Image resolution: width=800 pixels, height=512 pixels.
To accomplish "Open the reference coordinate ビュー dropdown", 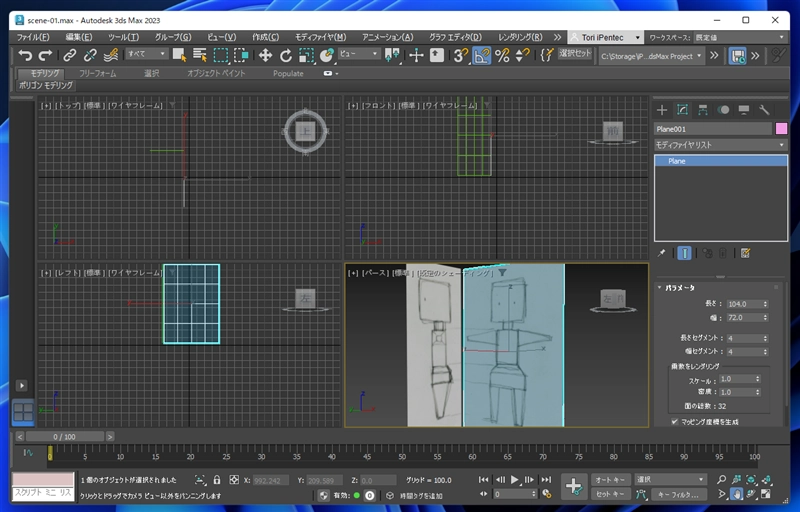I will point(359,54).
